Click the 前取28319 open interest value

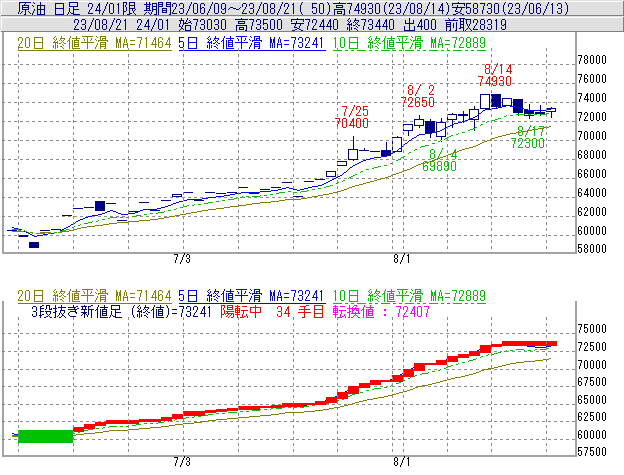point(476,25)
